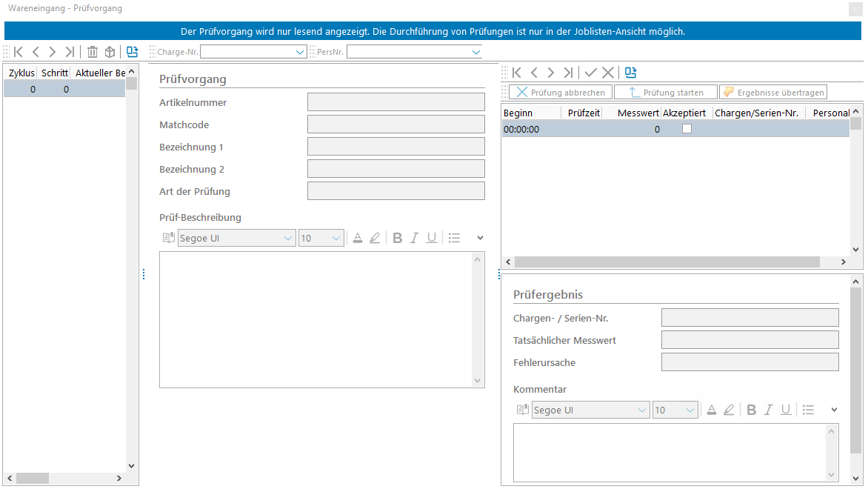Toggle the Akzeptiert checkbox in results row
The height and width of the screenshot is (489, 868).
coord(687,129)
